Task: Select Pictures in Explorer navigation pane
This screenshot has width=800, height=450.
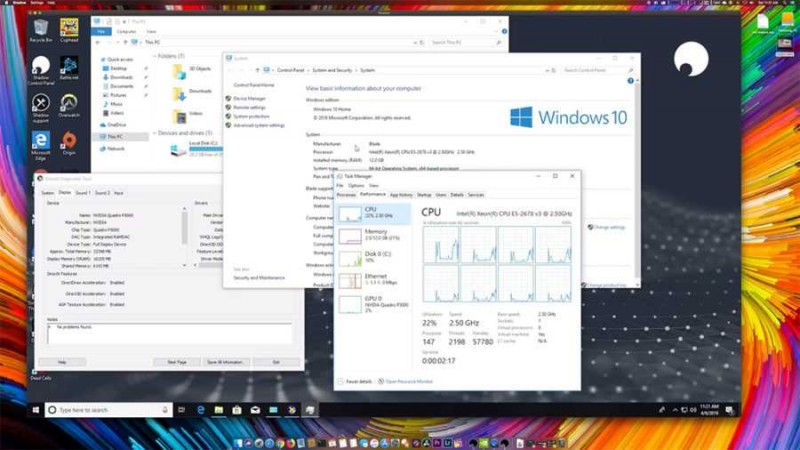Action: [118, 95]
